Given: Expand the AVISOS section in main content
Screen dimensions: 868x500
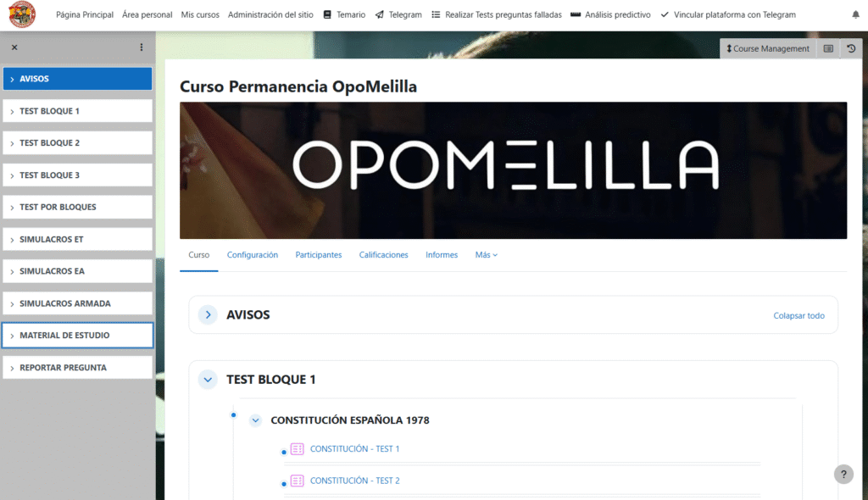Looking at the screenshot, I should [208, 314].
